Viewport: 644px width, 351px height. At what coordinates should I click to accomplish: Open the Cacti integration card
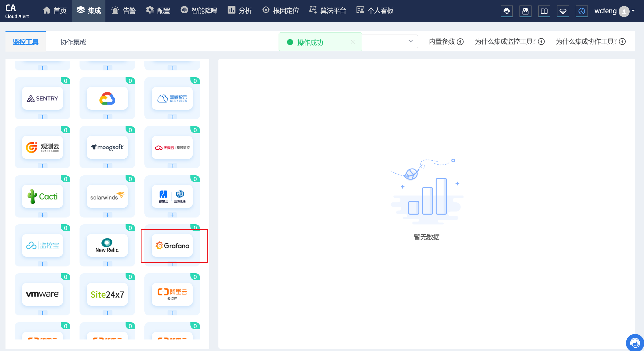tap(42, 196)
